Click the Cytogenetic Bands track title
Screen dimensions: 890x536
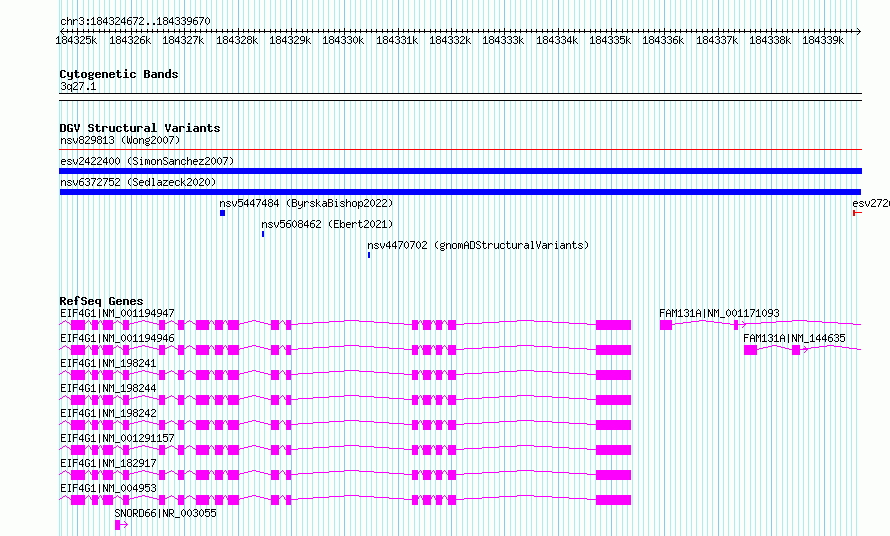[x=119, y=74]
